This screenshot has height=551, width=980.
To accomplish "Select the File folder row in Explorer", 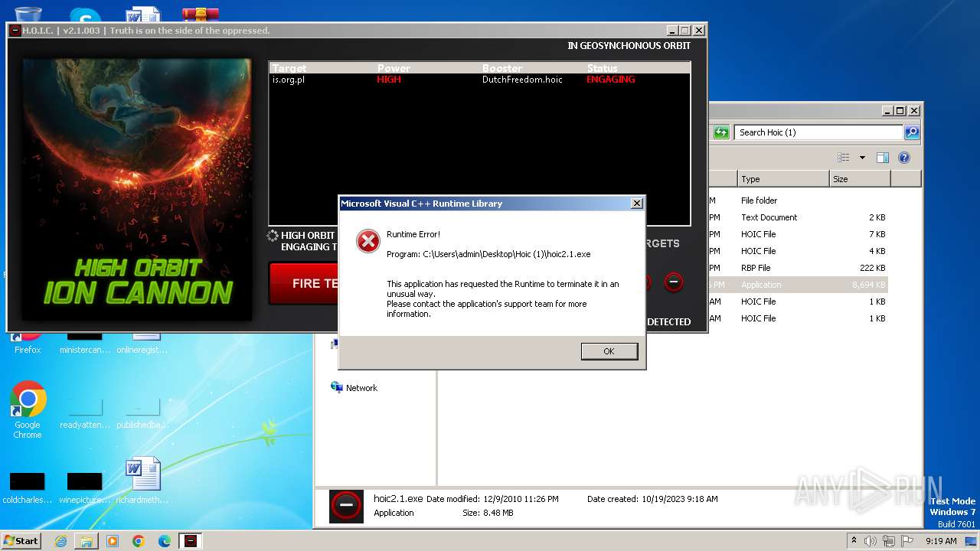I will tap(799, 201).
